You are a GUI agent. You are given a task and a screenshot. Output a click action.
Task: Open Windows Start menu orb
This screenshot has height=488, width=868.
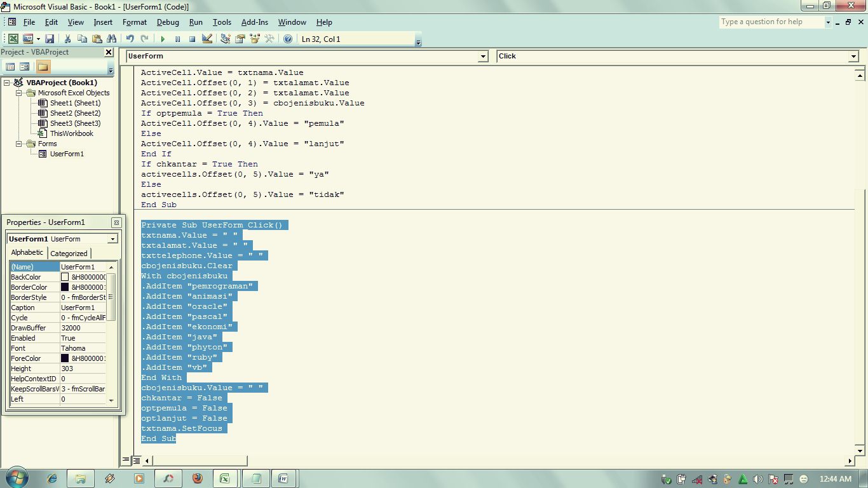click(x=17, y=477)
